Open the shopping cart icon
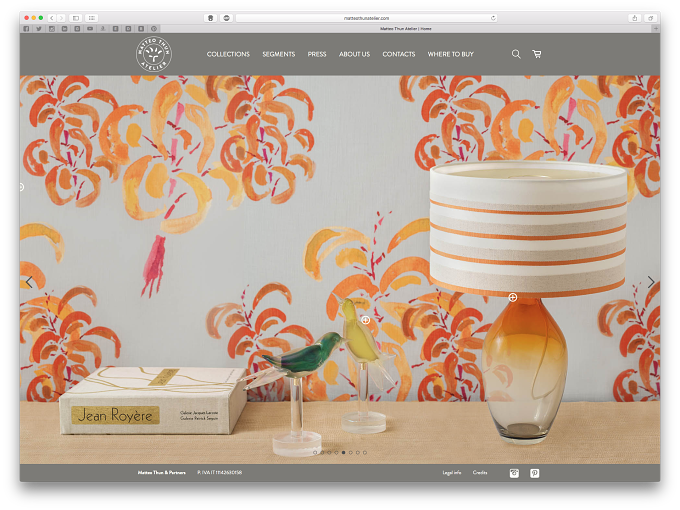680x510 pixels. click(x=537, y=54)
